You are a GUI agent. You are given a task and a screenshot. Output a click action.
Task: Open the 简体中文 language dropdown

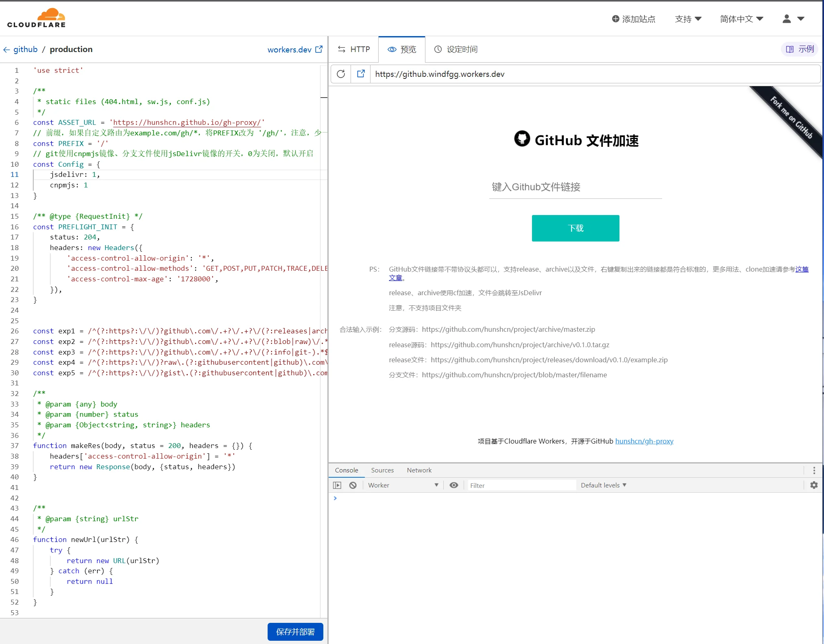[x=741, y=19]
